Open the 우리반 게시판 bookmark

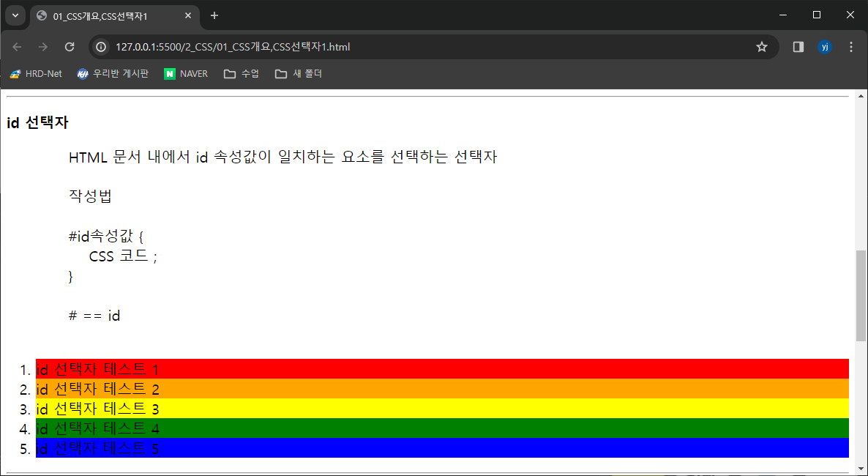112,73
